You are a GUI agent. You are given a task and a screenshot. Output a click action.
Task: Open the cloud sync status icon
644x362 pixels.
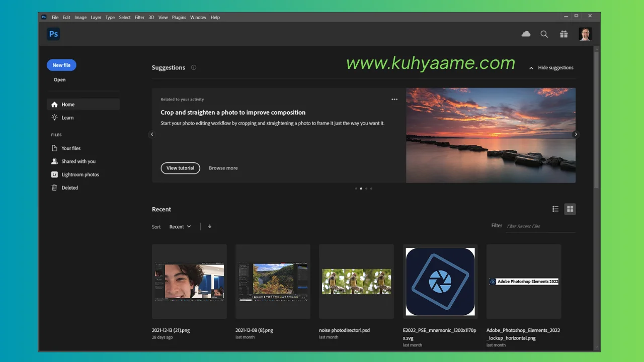click(526, 34)
